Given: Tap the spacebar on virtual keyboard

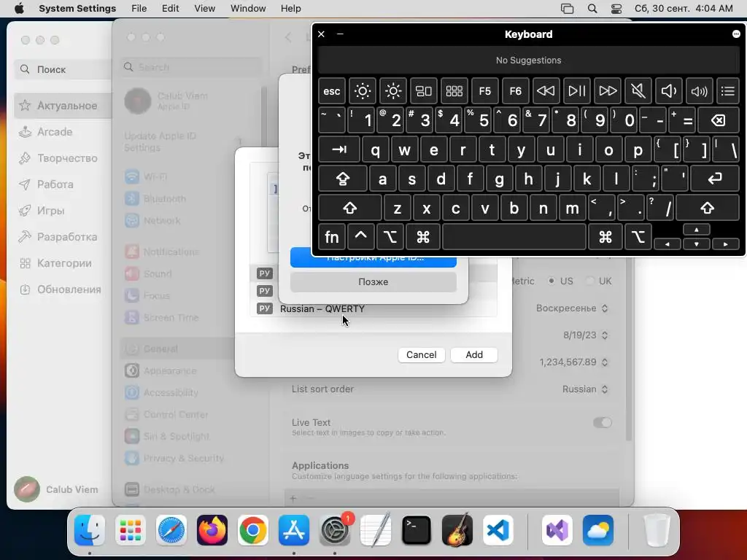Looking at the screenshot, I should pos(514,237).
